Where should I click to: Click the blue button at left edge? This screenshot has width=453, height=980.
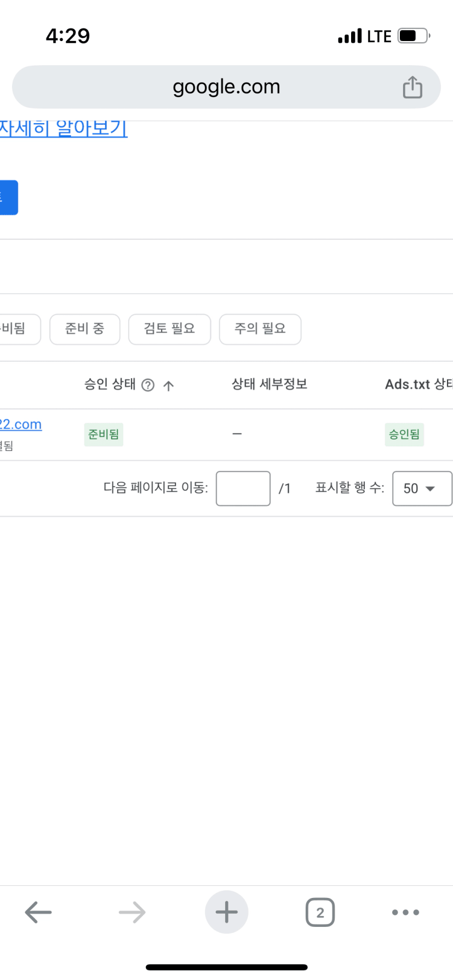coord(9,197)
